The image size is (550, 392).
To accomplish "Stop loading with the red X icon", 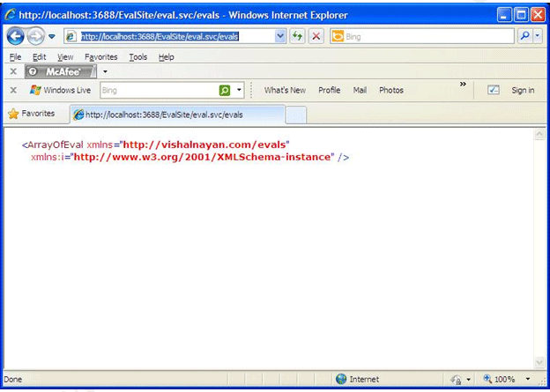I will [316, 36].
